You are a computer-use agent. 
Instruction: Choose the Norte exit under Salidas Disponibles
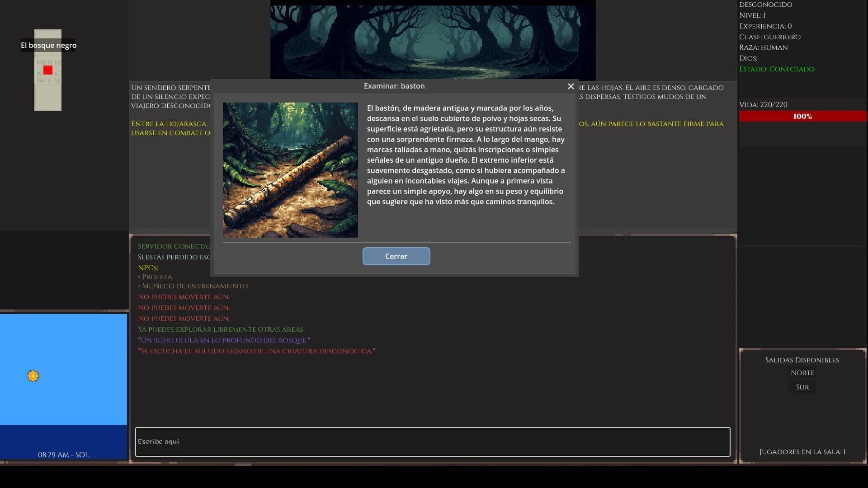tap(802, 372)
